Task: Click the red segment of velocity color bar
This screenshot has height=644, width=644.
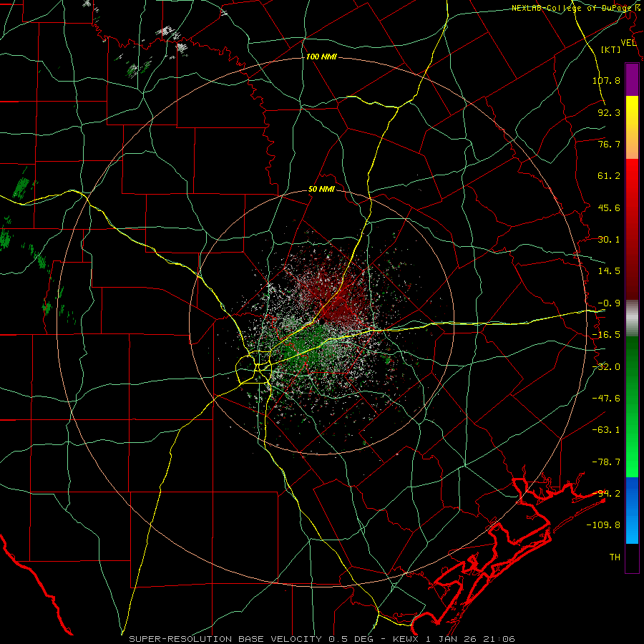Action: (x=632, y=229)
